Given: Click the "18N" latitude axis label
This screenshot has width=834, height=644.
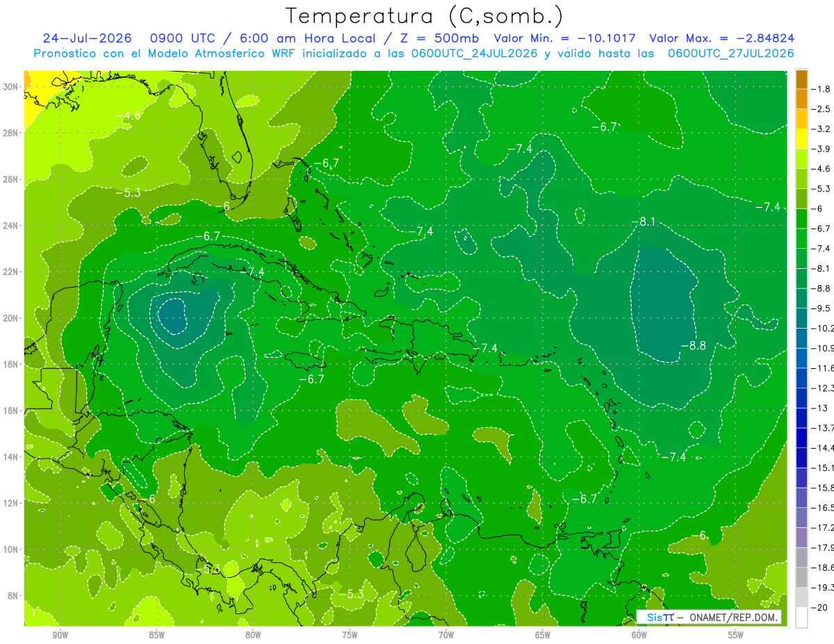Looking at the screenshot, I should click(x=12, y=364).
